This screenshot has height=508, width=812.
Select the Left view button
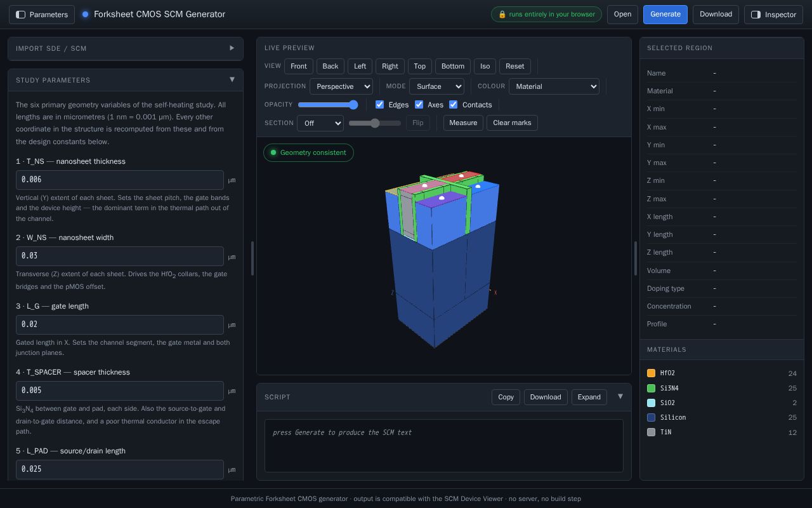pos(360,66)
